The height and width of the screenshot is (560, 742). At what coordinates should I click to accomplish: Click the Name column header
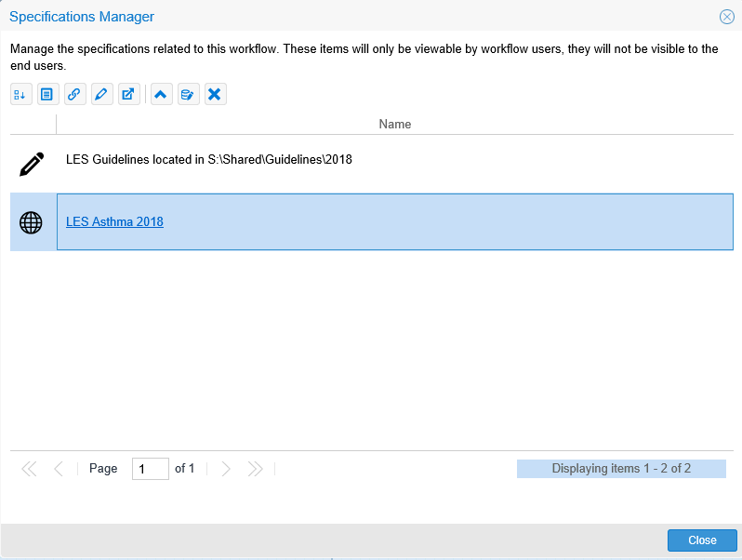(395, 124)
